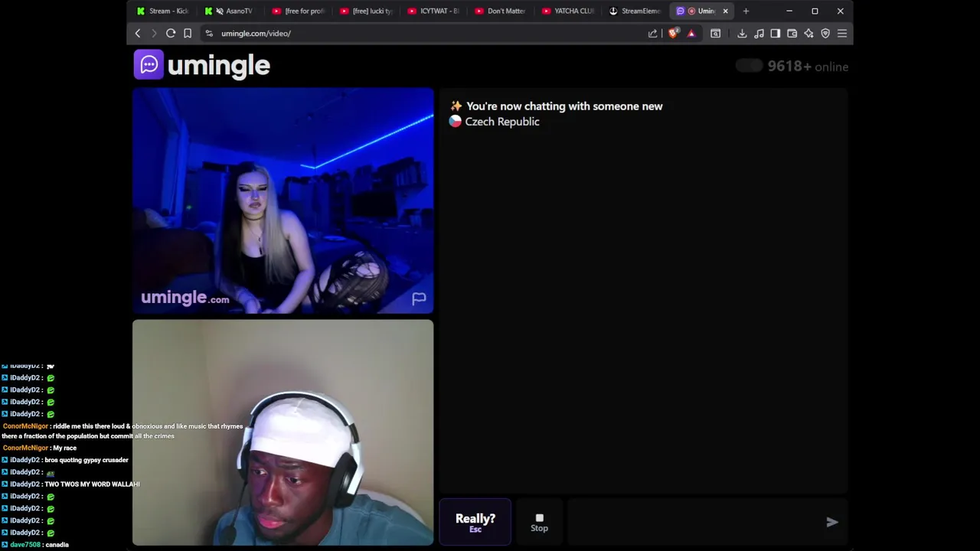The height and width of the screenshot is (551, 980).
Task: Open the downloads icon
Action: pos(742,34)
